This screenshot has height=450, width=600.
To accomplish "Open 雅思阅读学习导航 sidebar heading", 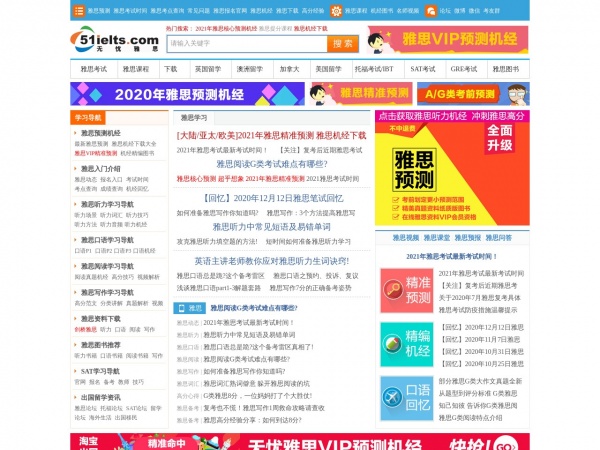I will (x=107, y=266).
